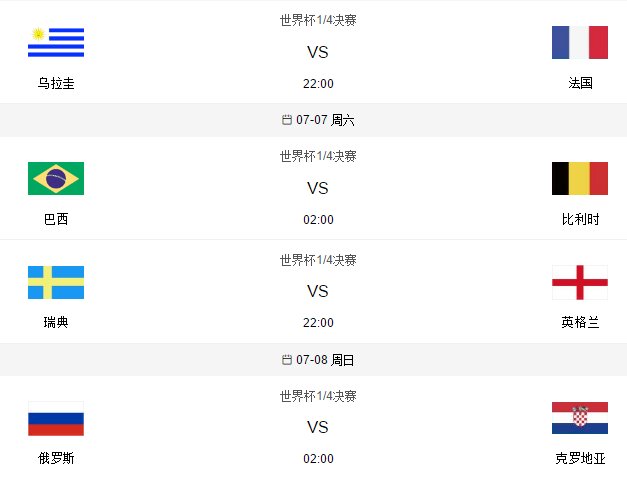Open the Sweden flag icon

(56, 282)
